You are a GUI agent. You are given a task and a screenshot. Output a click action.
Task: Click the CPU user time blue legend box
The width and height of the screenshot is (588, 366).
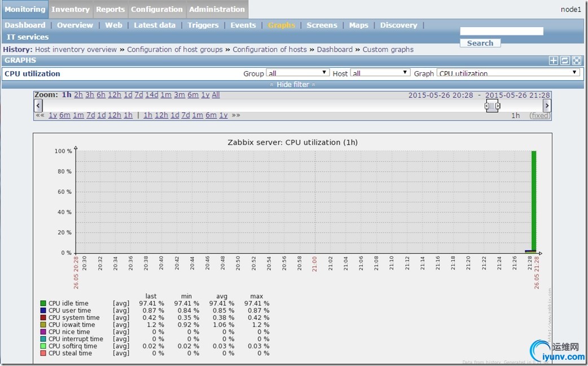click(43, 311)
